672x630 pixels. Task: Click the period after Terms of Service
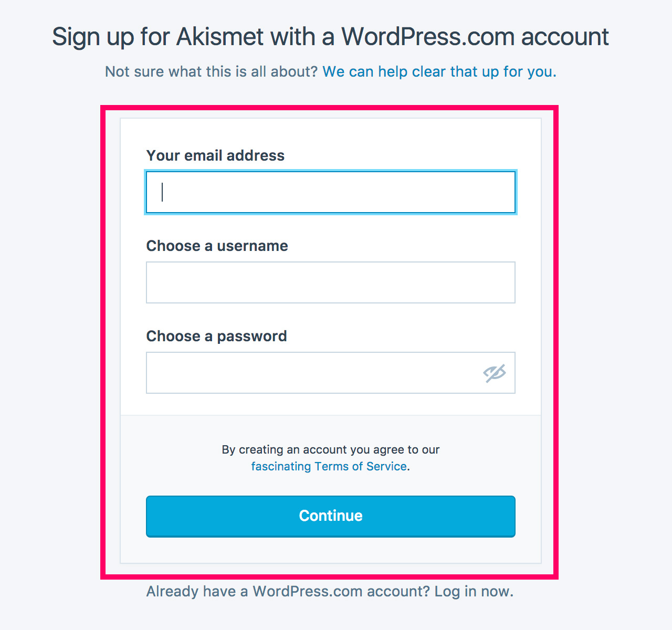[408, 467]
